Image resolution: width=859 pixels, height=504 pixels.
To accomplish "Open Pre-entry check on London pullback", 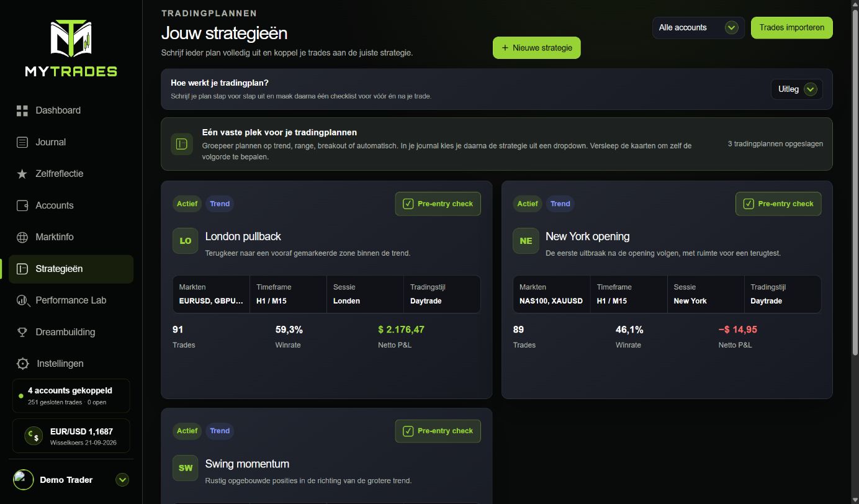I will pos(438,204).
